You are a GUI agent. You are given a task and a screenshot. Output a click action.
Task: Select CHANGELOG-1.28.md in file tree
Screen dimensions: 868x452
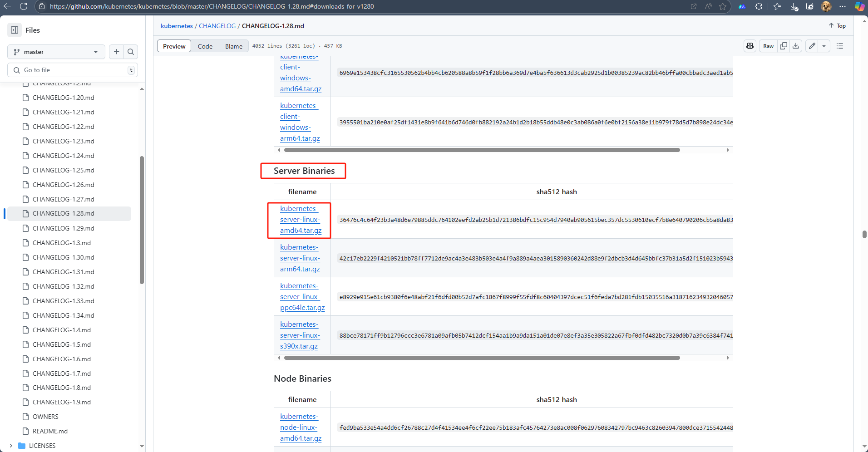pyautogui.click(x=69, y=213)
